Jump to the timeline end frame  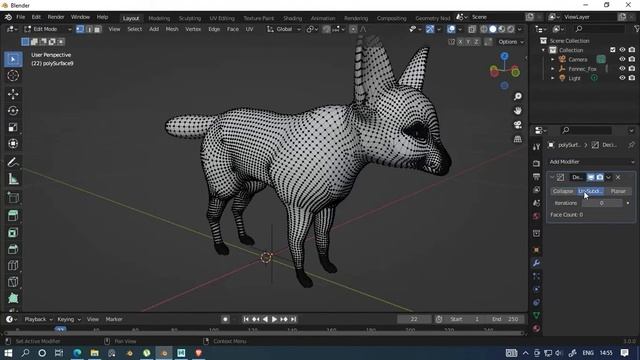click(293, 320)
